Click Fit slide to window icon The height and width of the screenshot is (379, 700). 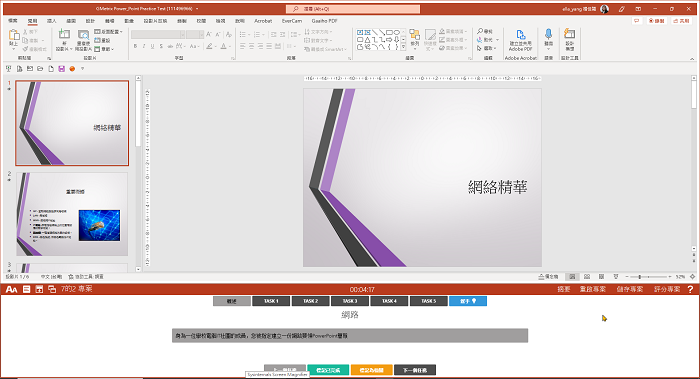[x=692, y=277]
